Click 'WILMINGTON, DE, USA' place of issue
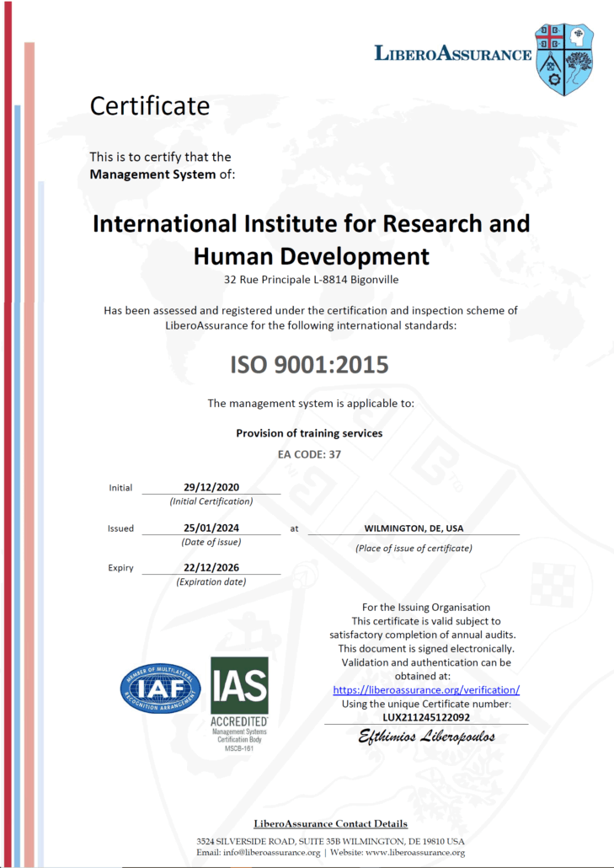The width and height of the screenshot is (614, 868). point(414,528)
